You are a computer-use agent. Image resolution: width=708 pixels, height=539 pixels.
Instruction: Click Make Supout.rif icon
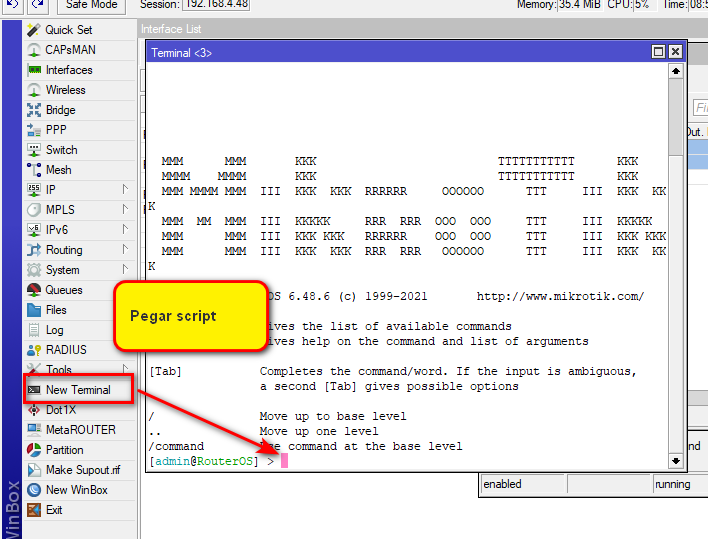[x=34, y=470]
